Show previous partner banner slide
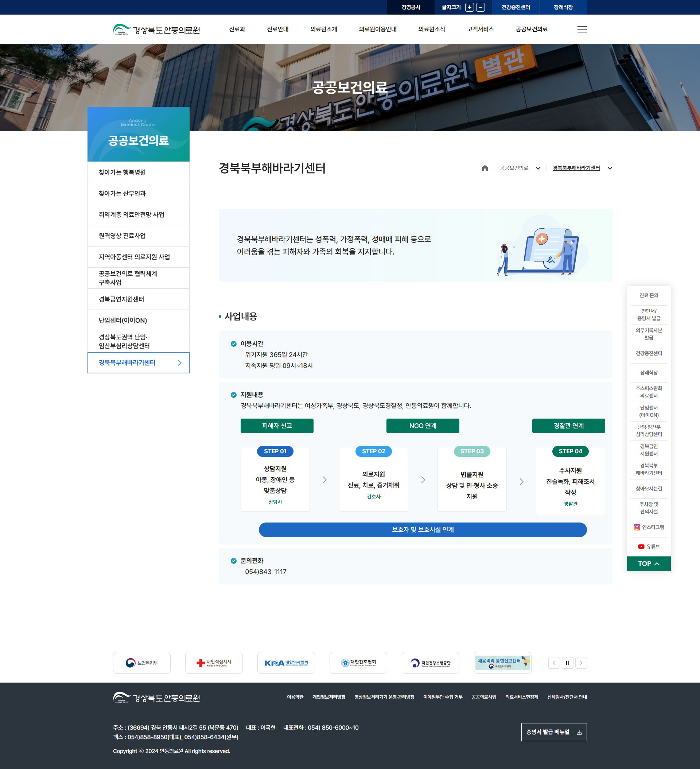This screenshot has height=769, width=700. 554,663
